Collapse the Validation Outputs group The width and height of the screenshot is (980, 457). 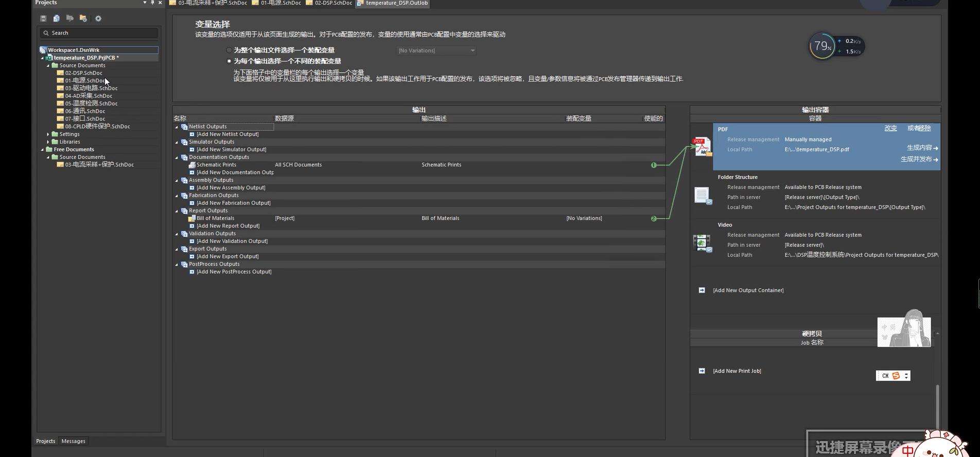[177, 234]
